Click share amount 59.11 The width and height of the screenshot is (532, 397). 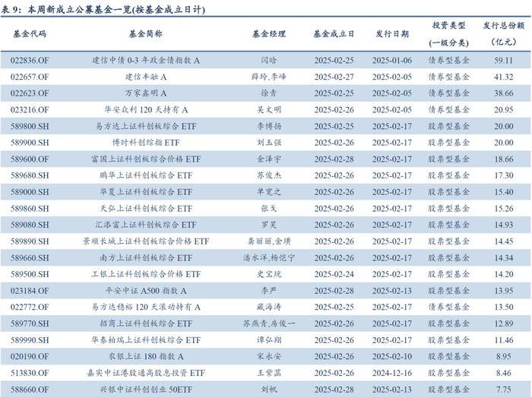pyautogui.click(x=503, y=60)
